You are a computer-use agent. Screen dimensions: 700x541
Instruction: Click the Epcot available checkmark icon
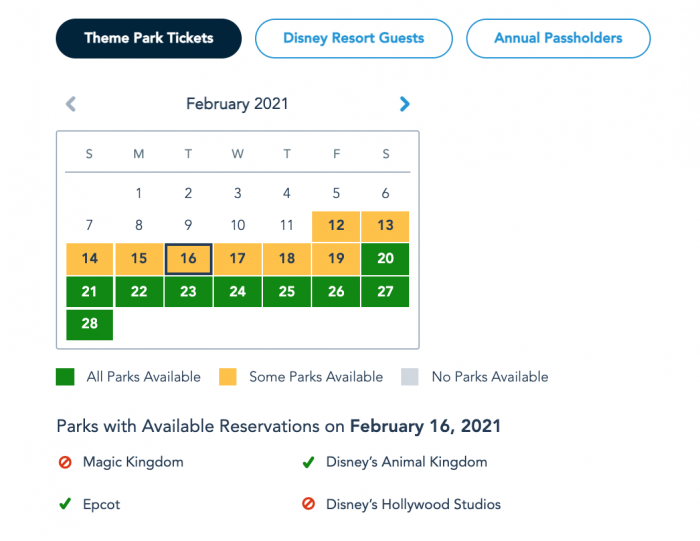coord(65,504)
